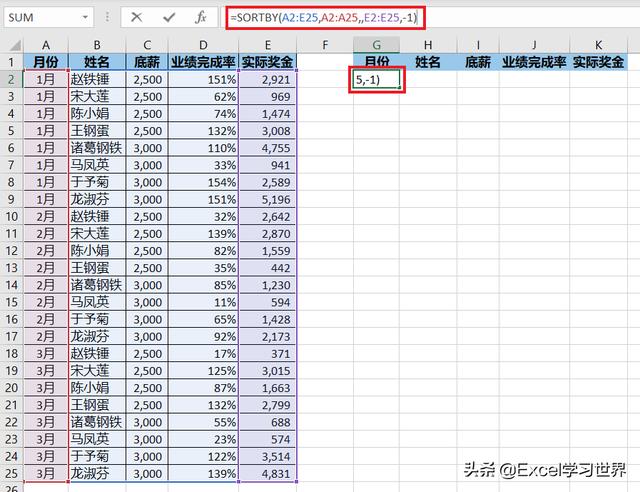Select row 18 header
640x492 pixels.
(11, 354)
